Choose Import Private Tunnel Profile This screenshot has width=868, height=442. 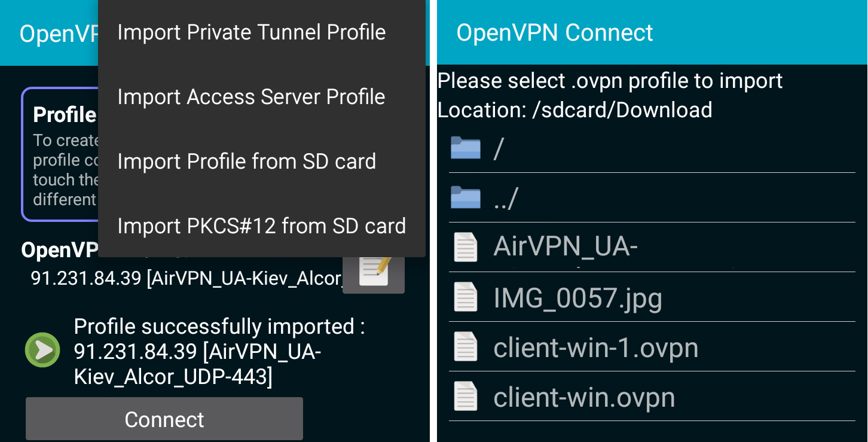(x=251, y=32)
